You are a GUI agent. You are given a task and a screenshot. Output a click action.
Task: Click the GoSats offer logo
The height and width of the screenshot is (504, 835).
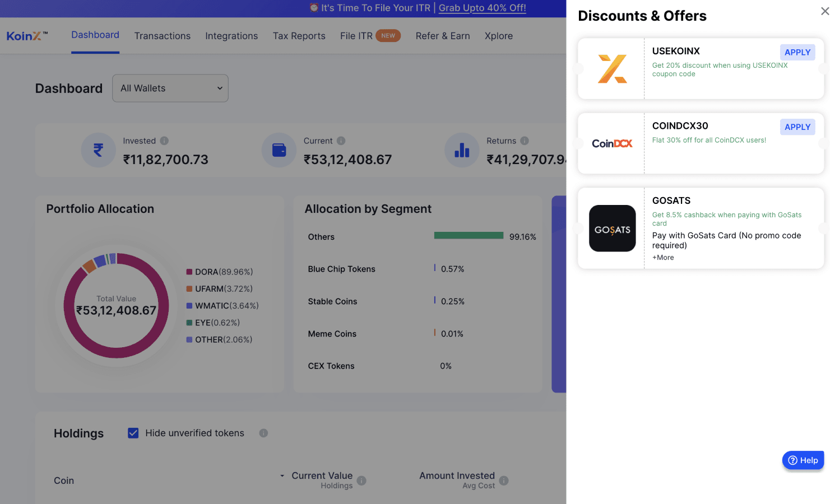[x=612, y=228]
